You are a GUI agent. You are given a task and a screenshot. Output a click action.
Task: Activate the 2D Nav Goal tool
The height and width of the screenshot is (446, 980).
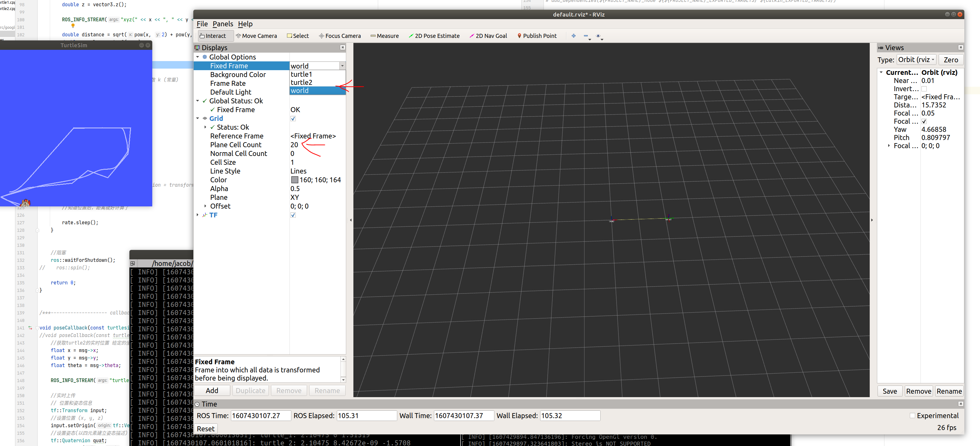(x=488, y=36)
